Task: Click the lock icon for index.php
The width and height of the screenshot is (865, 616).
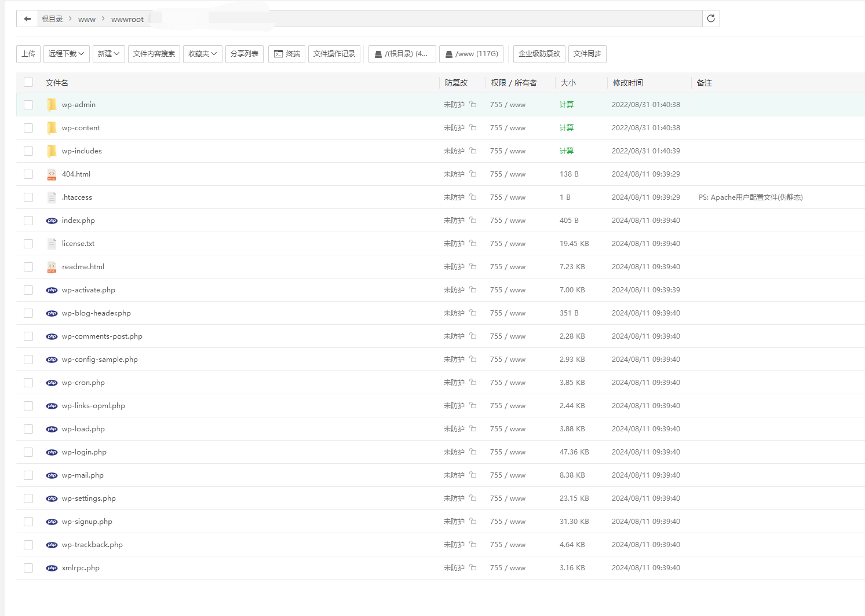Action: coord(473,220)
